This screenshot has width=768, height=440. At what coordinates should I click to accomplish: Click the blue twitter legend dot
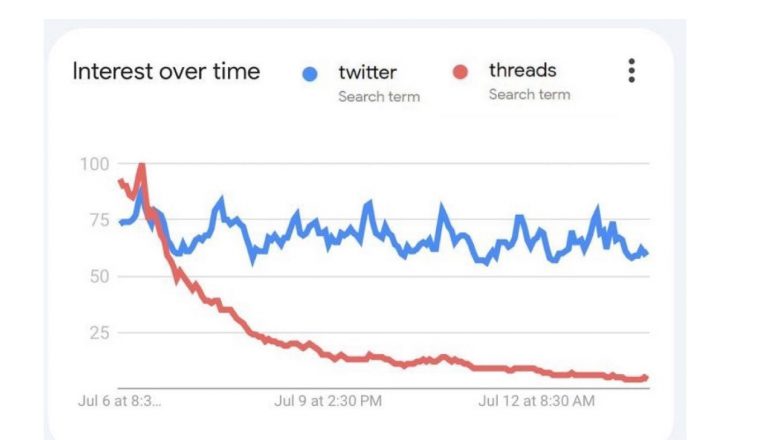pos(311,73)
